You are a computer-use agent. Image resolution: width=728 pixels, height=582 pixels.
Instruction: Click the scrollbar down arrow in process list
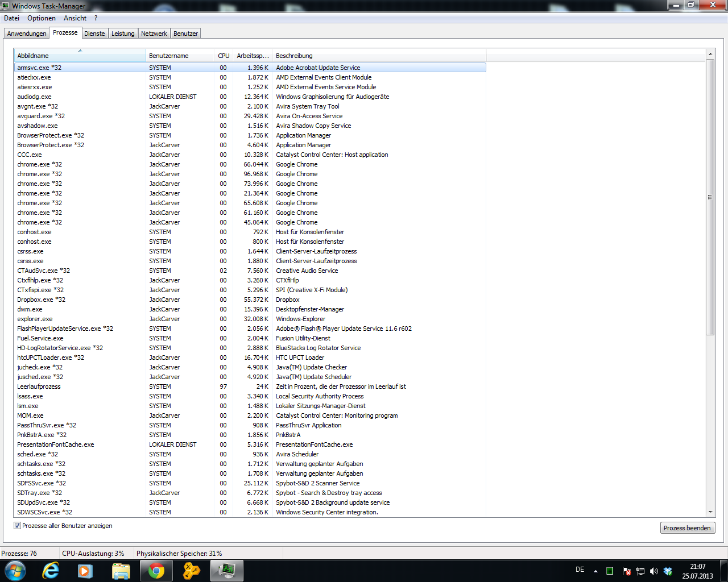point(710,512)
